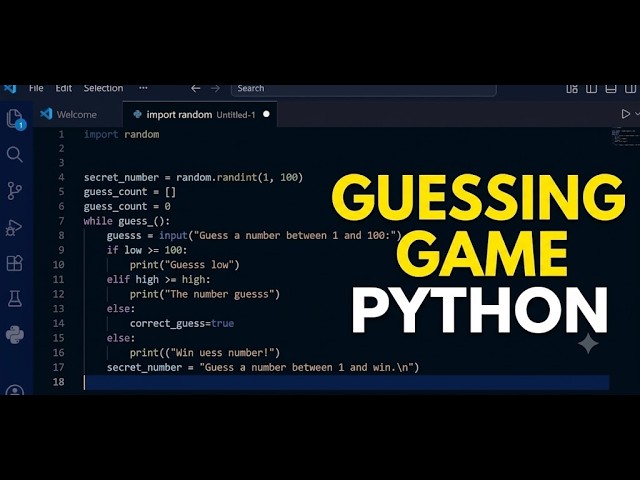
Task: Click line number 7 in the gutter
Action: [61, 221]
